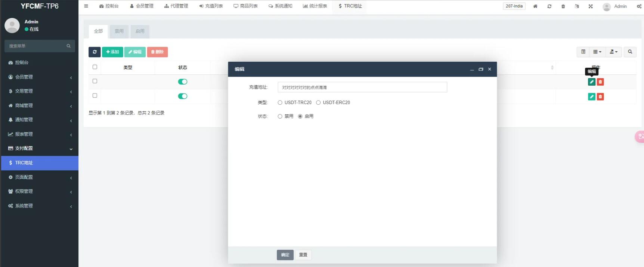
Task: Open the column display dropdown
Action: click(597, 52)
